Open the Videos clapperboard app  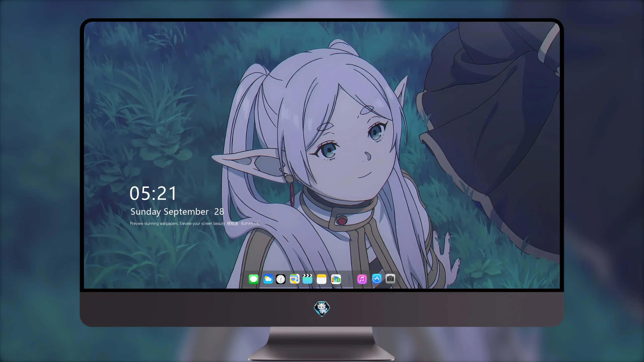click(308, 279)
